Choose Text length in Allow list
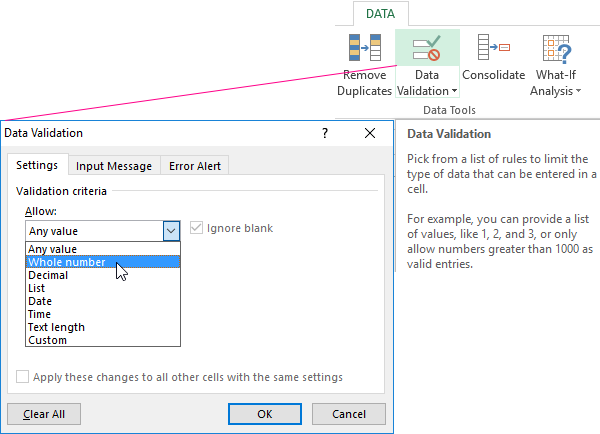600x434 pixels. [x=57, y=327]
